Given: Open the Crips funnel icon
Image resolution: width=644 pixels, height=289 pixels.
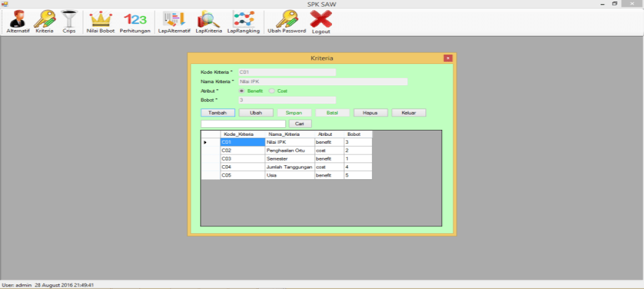Looking at the screenshot, I should point(69,19).
